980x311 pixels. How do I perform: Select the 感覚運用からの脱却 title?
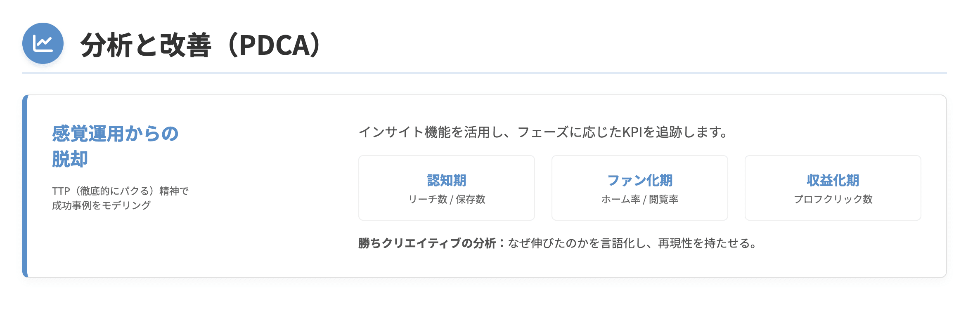[115, 134]
